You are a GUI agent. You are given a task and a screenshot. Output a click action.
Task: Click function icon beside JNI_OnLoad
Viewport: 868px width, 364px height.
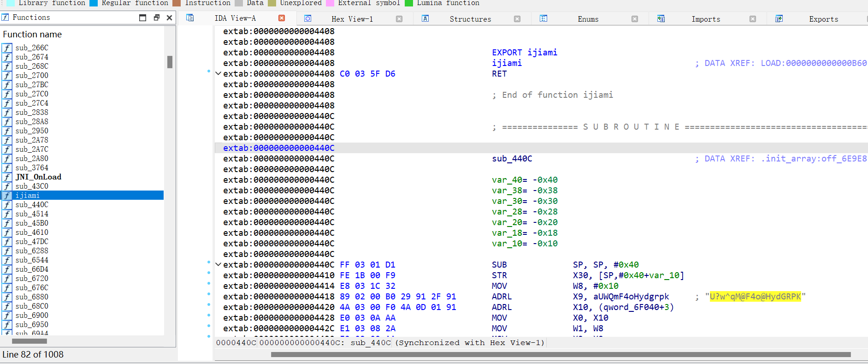[x=7, y=177]
